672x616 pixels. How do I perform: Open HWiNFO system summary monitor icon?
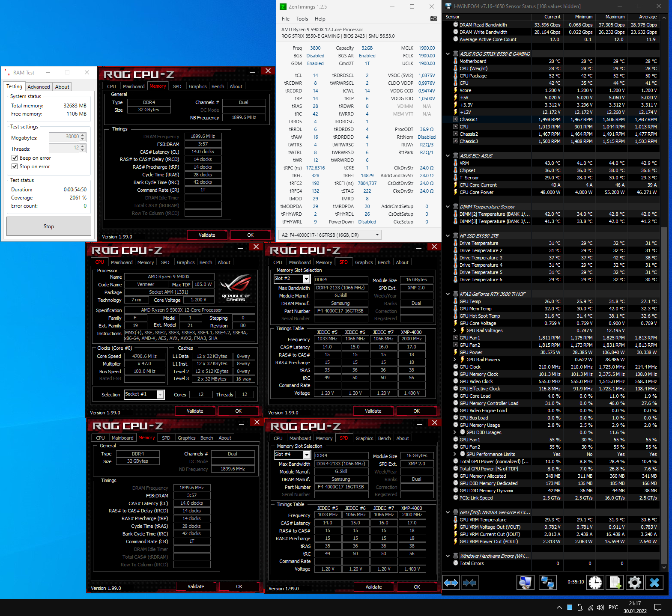[x=526, y=583]
